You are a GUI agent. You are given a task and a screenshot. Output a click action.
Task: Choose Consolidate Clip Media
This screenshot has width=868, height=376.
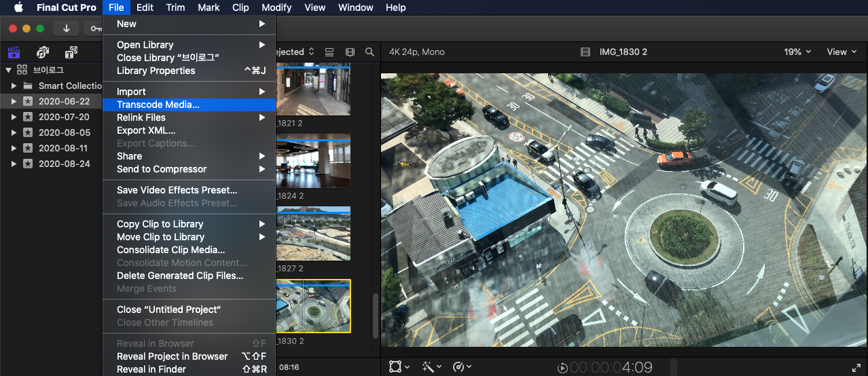(x=189, y=250)
